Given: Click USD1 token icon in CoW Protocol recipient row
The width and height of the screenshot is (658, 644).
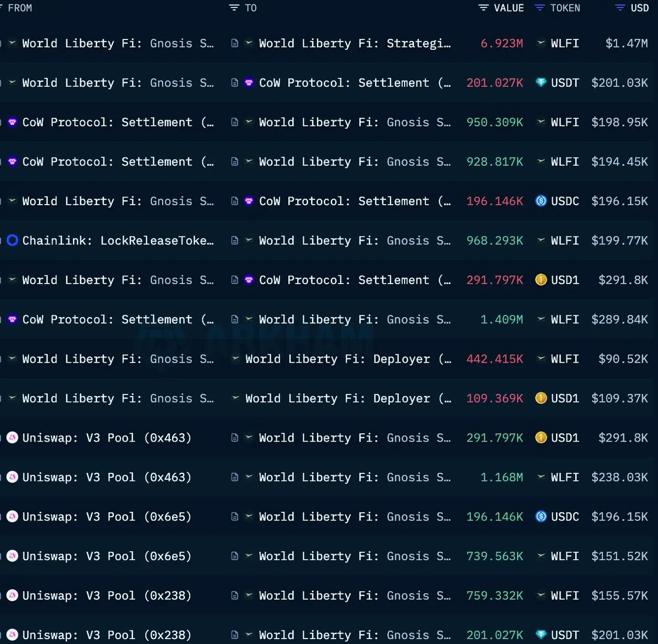Looking at the screenshot, I should click(541, 280).
